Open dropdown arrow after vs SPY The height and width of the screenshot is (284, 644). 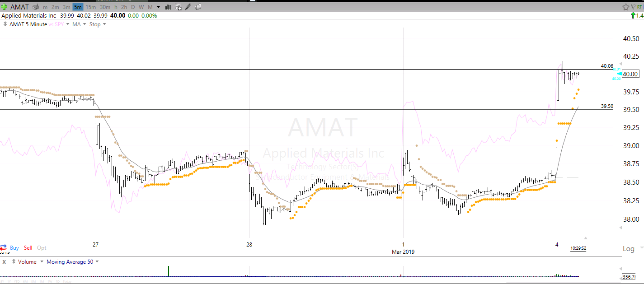point(68,24)
